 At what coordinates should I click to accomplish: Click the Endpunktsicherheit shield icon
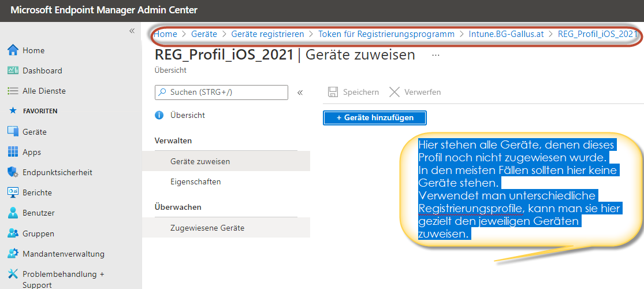click(x=13, y=173)
